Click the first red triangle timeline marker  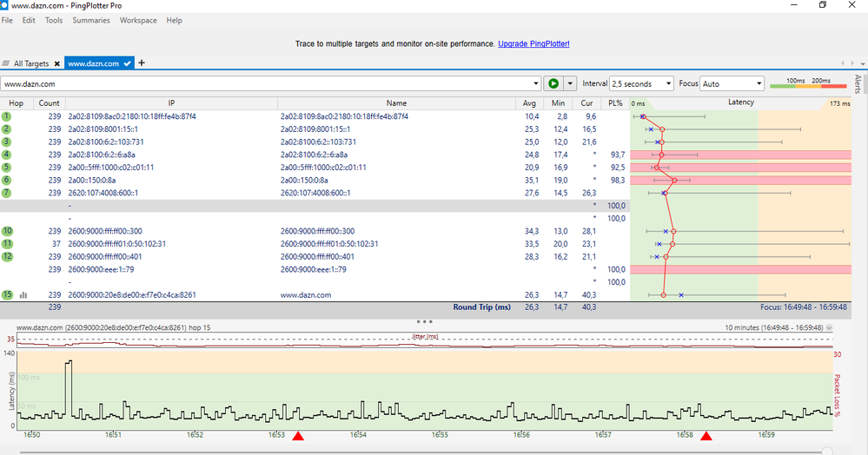pyautogui.click(x=298, y=436)
